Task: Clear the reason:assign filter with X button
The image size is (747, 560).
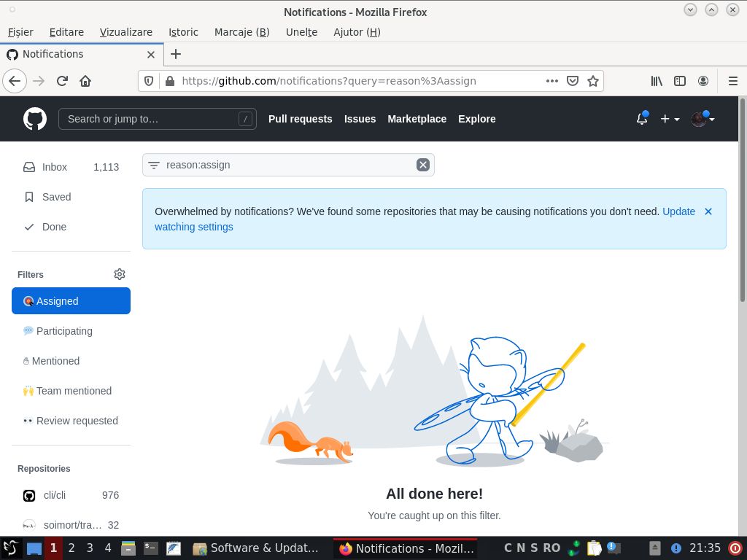Action: [x=423, y=165]
